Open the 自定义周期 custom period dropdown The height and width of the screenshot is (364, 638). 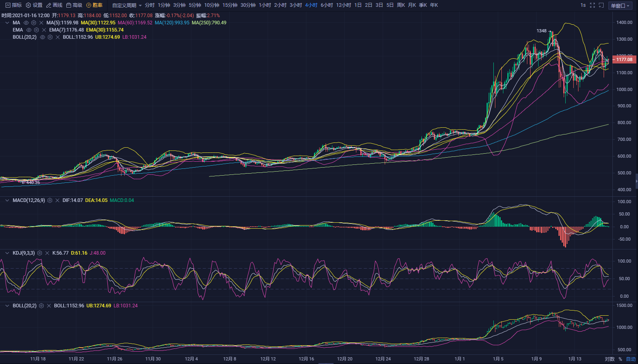click(x=127, y=5)
